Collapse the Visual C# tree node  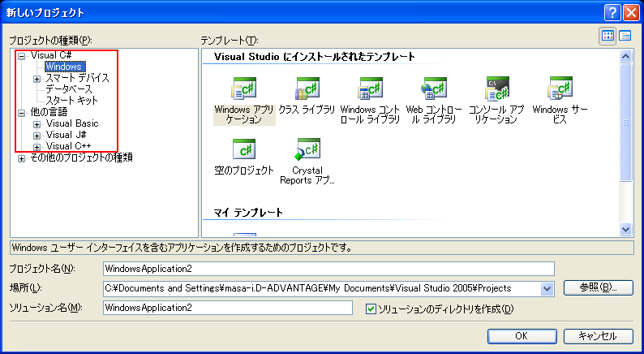pyautogui.click(x=21, y=56)
